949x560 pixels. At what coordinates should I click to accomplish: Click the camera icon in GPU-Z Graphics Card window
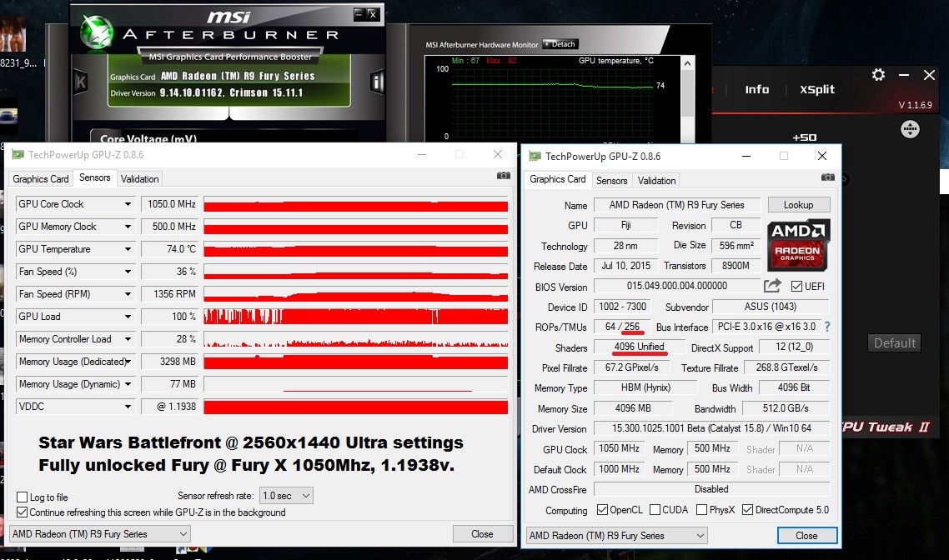[828, 177]
